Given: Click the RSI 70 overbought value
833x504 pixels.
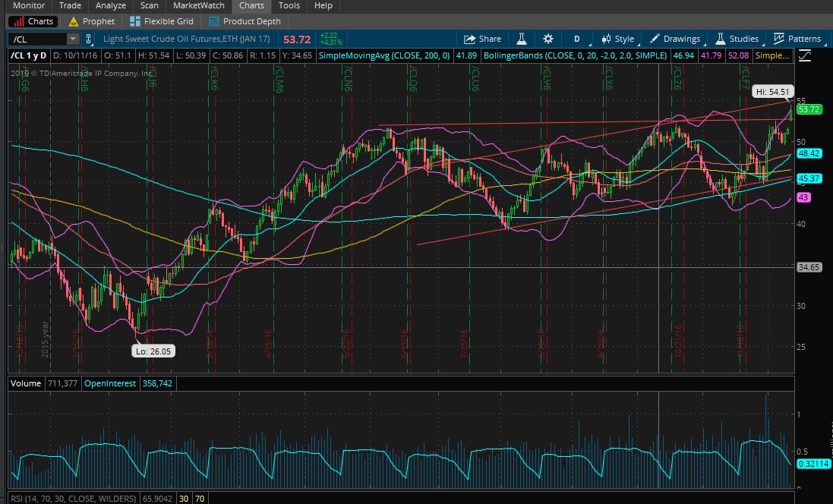Looking at the screenshot, I should point(200,499).
